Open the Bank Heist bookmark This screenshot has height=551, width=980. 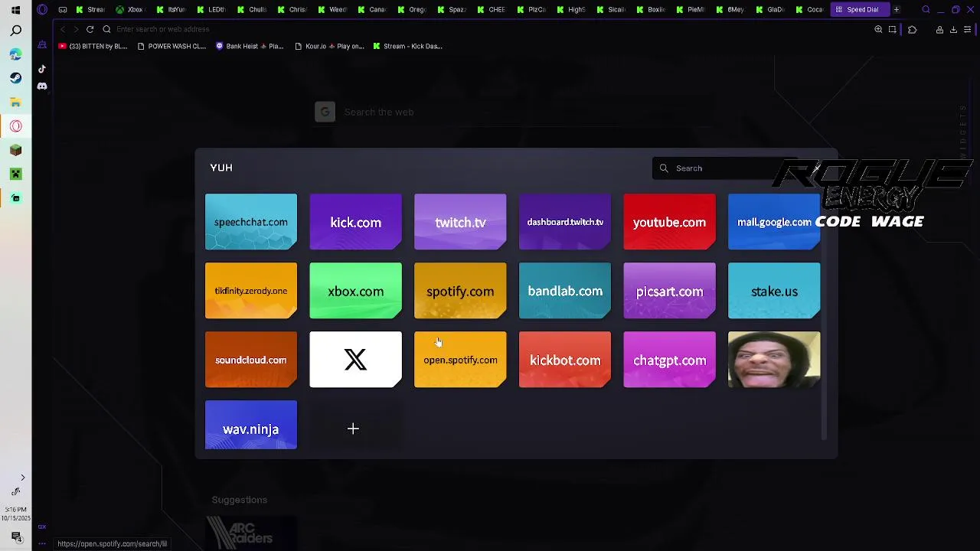[250, 46]
